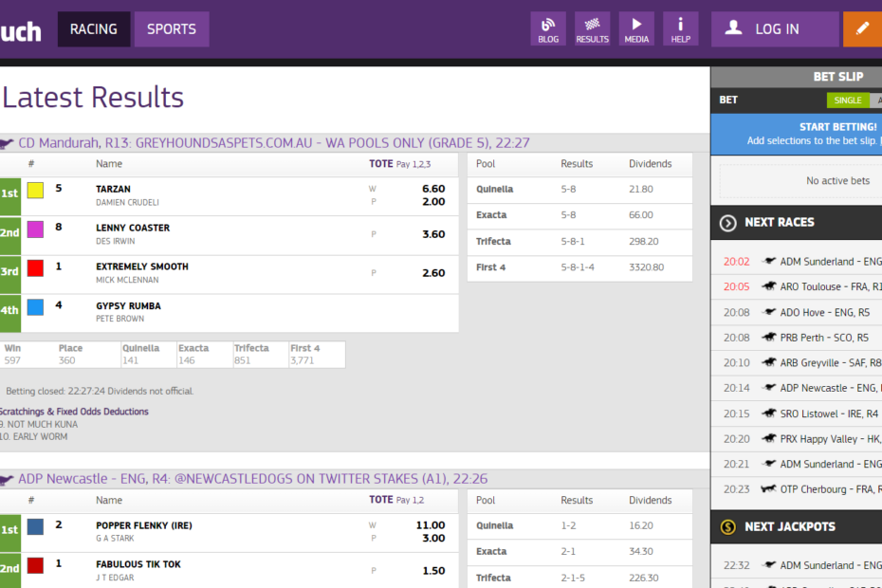This screenshot has height=588, width=882.
Task: Click greyhound icon for 22:32 jackpot race
Action: (x=769, y=564)
